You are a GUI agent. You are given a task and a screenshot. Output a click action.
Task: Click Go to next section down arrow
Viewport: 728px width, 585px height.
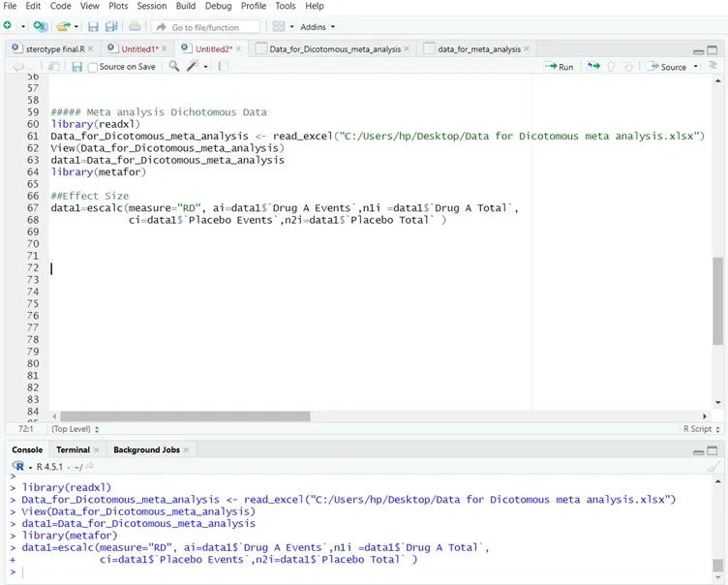628,67
